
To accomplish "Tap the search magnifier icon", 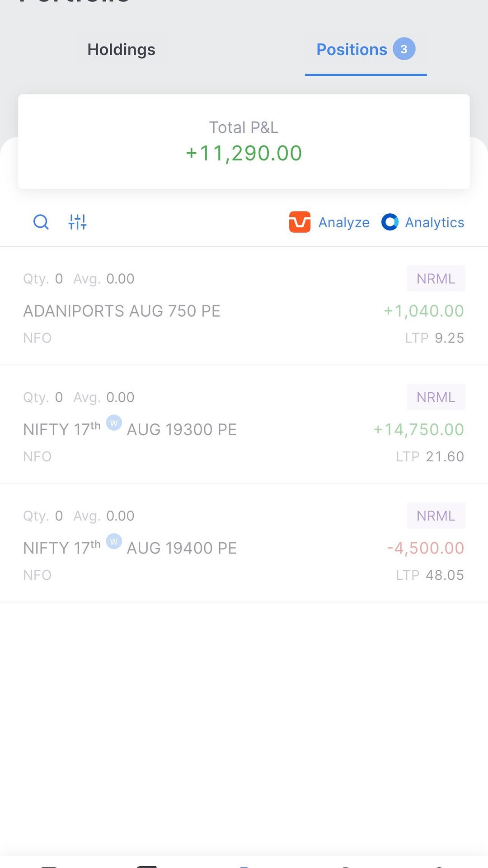I will (x=41, y=222).
